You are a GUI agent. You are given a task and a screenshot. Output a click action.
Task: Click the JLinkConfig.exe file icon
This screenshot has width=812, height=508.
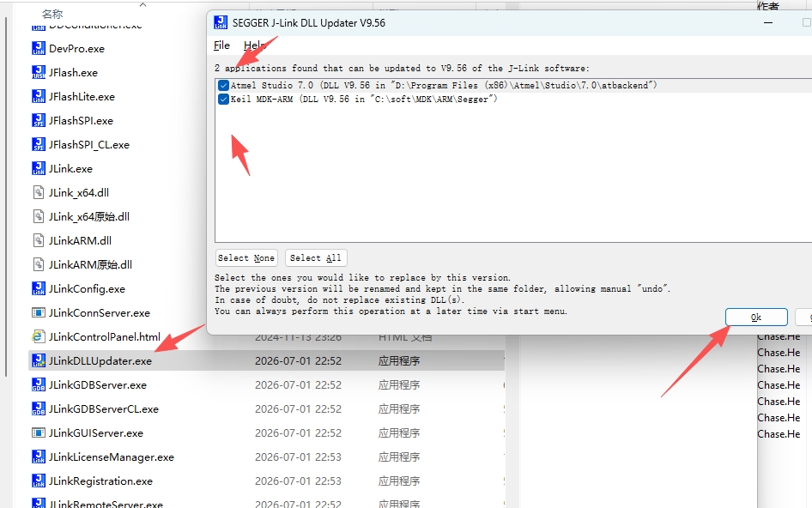point(39,288)
